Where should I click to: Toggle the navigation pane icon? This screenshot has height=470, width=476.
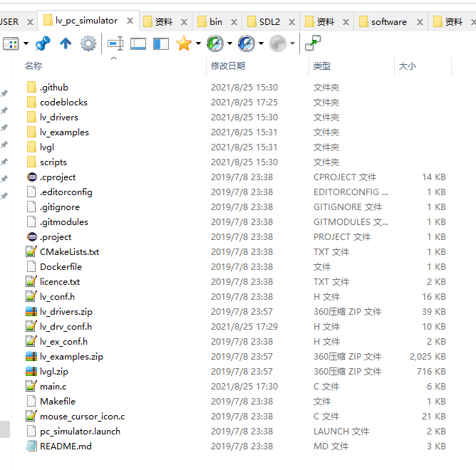pyautogui.click(x=161, y=43)
